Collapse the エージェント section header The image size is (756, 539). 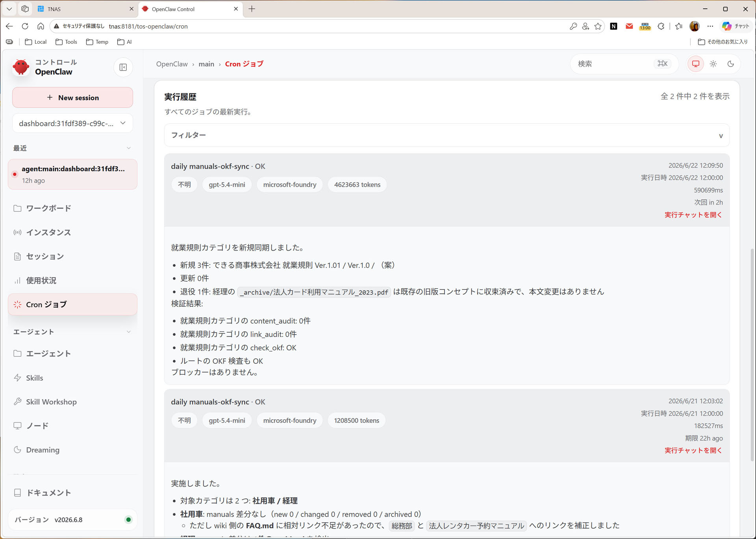coord(72,332)
